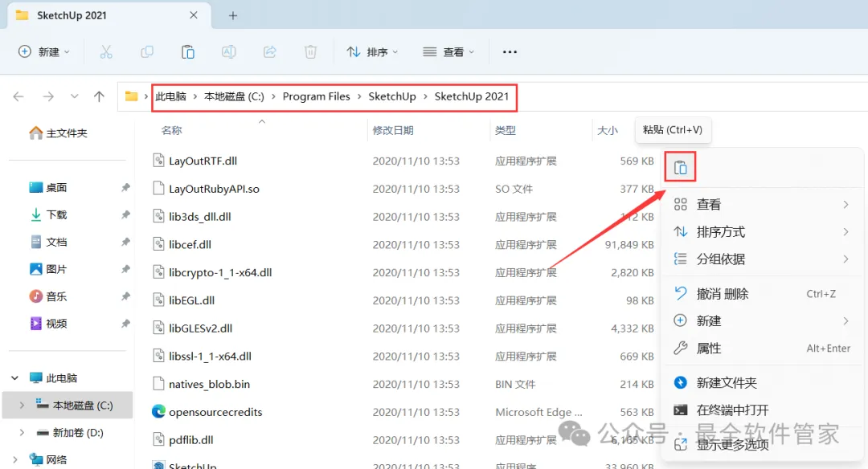Close the SketchUp 2021 tab

194,15
